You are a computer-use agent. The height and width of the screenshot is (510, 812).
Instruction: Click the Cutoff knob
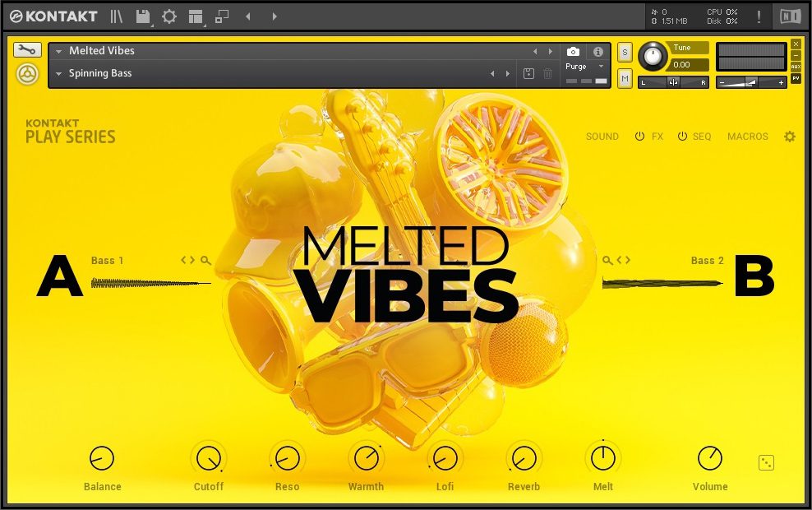point(208,459)
